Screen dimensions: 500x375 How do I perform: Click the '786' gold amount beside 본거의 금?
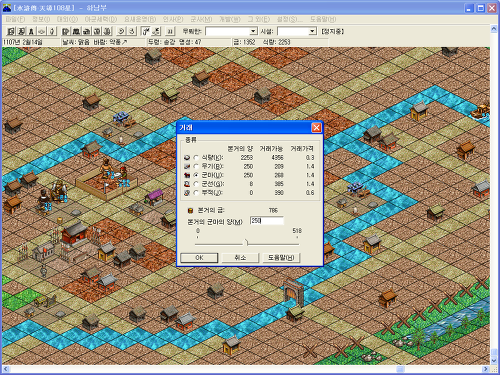click(273, 210)
